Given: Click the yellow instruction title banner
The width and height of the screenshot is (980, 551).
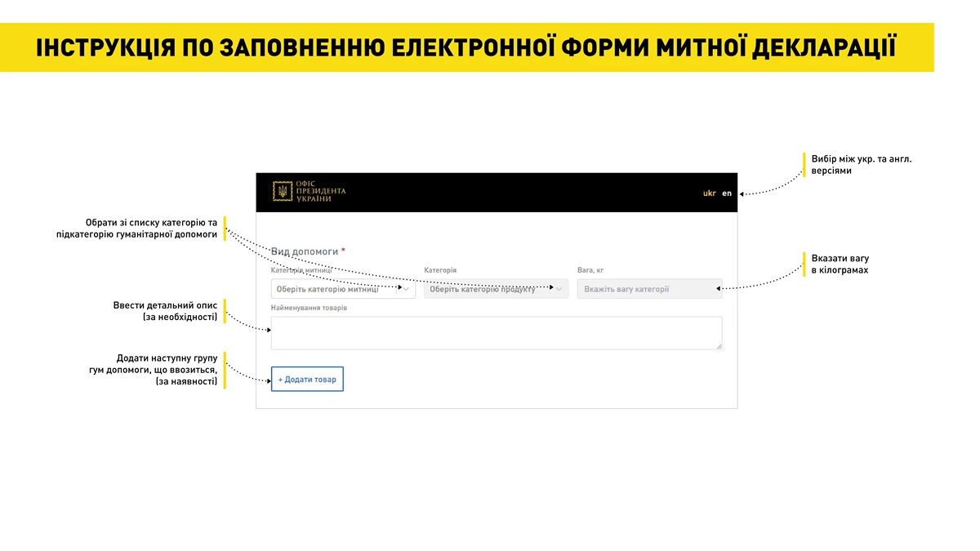Looking at the screenshot, I should click(466, 47).
